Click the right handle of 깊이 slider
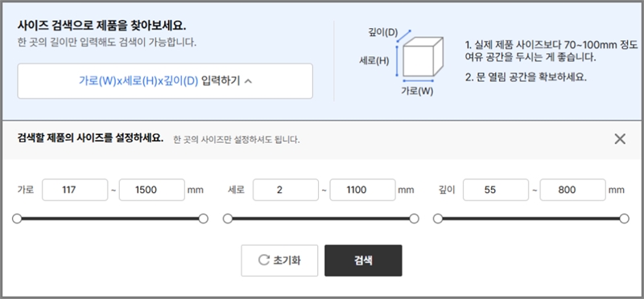The image size is (644, 299). tap(625, 219)
